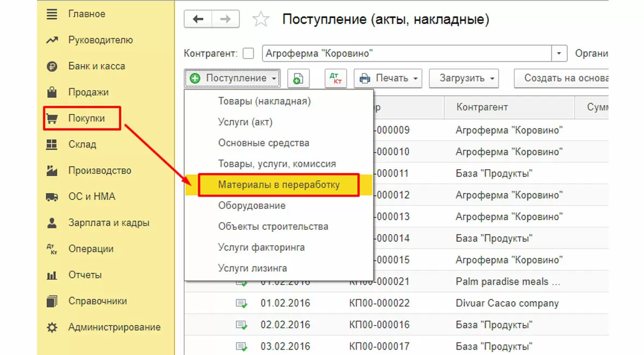Open the Главное section icon

pos(52,14)
